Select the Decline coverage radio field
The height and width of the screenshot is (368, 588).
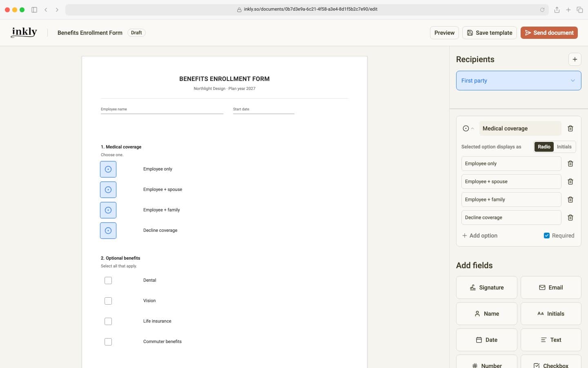(108, 231)
